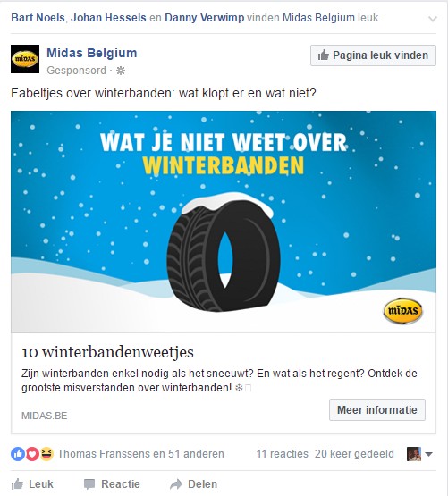Click the thumbs-up icon beside Leuk
This screenshot has height=496, width=448.
pyautogui.click(x=17, y=484)
